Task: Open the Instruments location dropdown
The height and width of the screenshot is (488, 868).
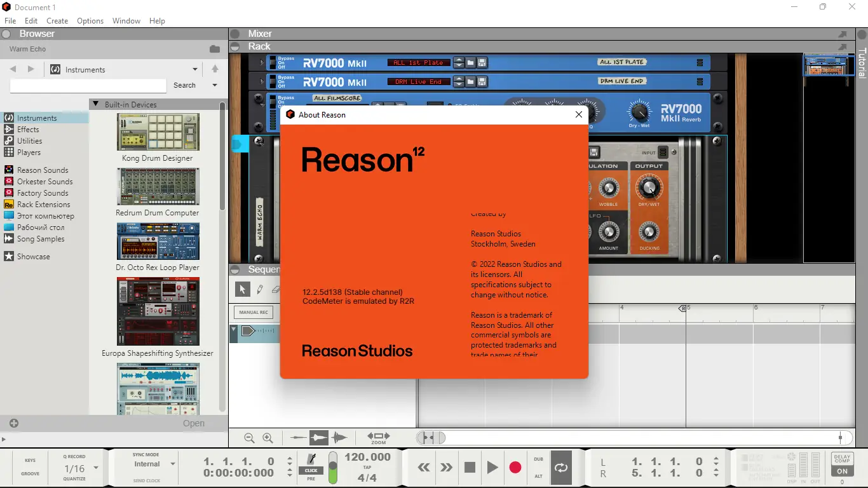Action: point(195,69)
